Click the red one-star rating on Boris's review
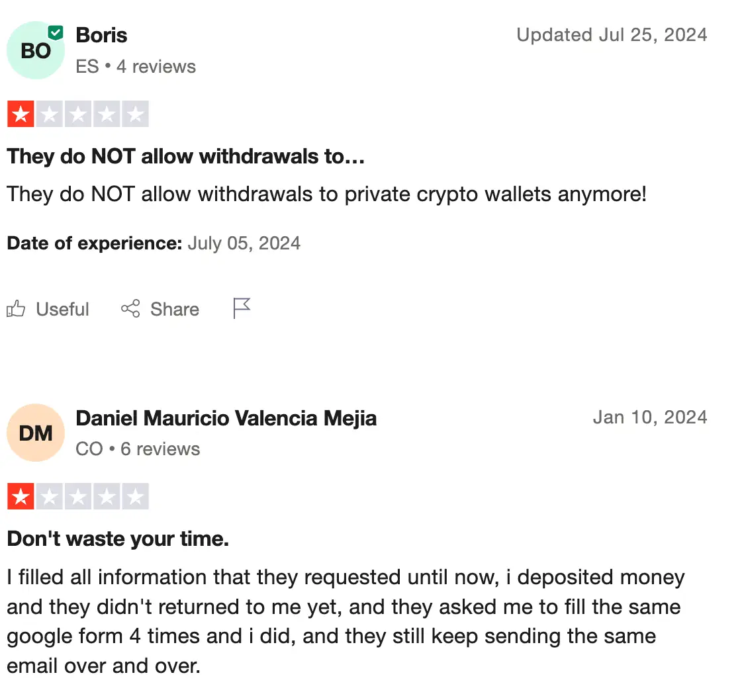The height and width of the screenshot is (700, 744). click(x=21, y=114)
